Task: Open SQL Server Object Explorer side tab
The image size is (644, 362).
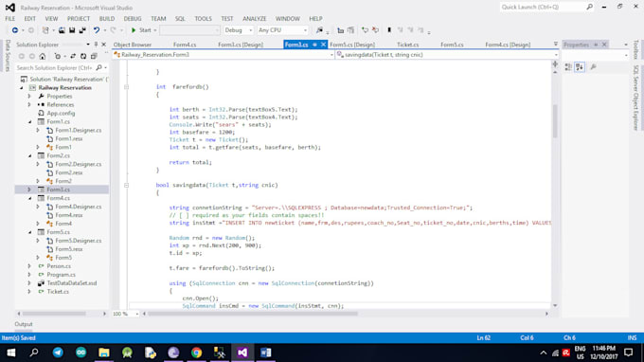Action: pyautogui.click(x=635, y=98)
